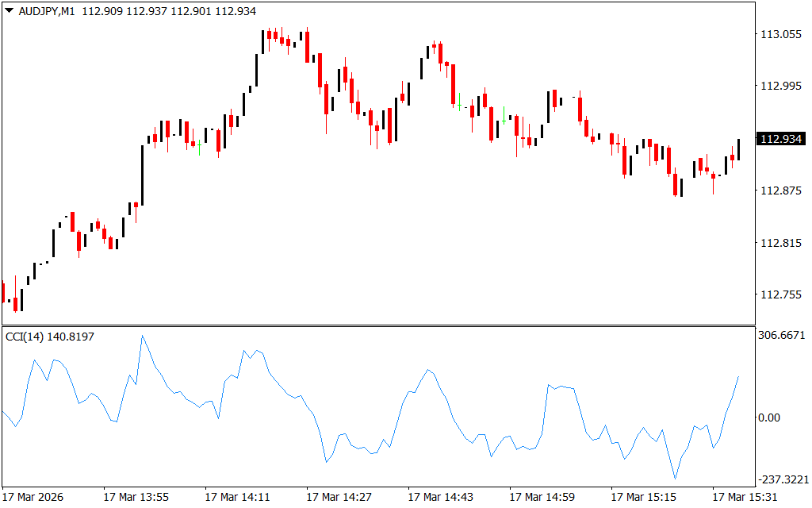Select CCI scale minimum -237.3221
812x508 pixels.
point(782,479)
